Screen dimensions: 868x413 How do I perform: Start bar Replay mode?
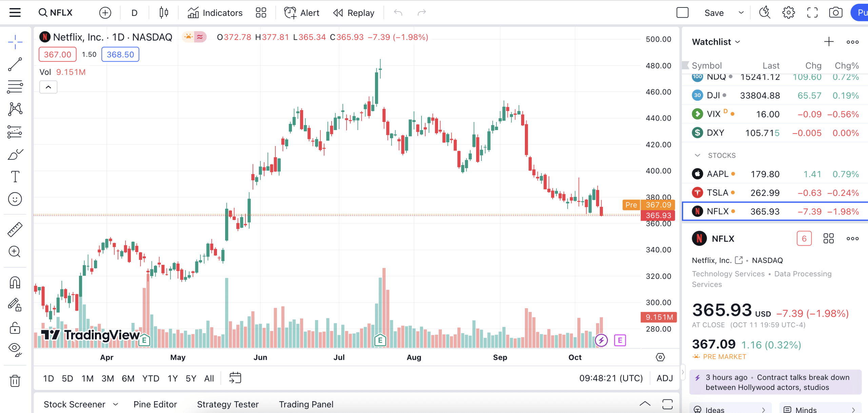click(354, 13)
